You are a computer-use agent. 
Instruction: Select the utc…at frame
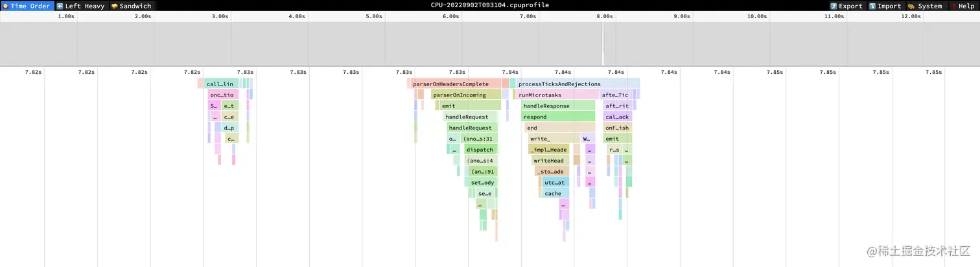[555, 183]
